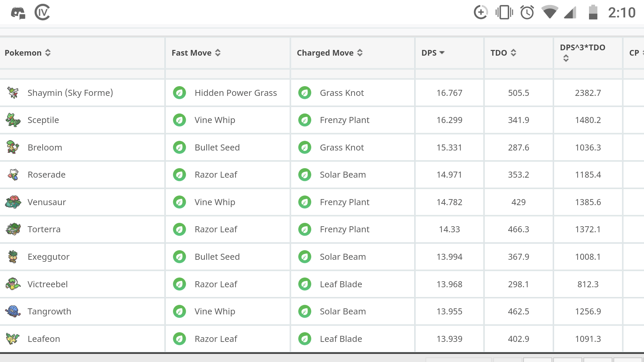Click Roserade's DPS value 14.971
The image size is (644, 362).
pos(449,175)
